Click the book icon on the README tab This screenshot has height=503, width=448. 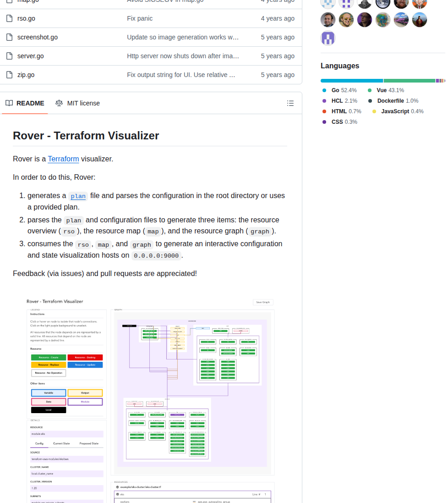9,103
